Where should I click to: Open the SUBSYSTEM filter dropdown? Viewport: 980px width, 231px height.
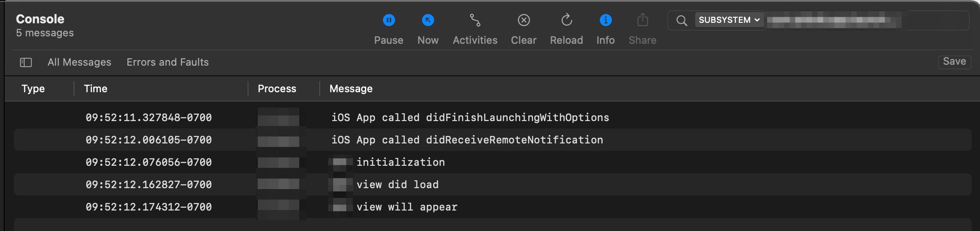pyautogui.click(x=729, y=20)
